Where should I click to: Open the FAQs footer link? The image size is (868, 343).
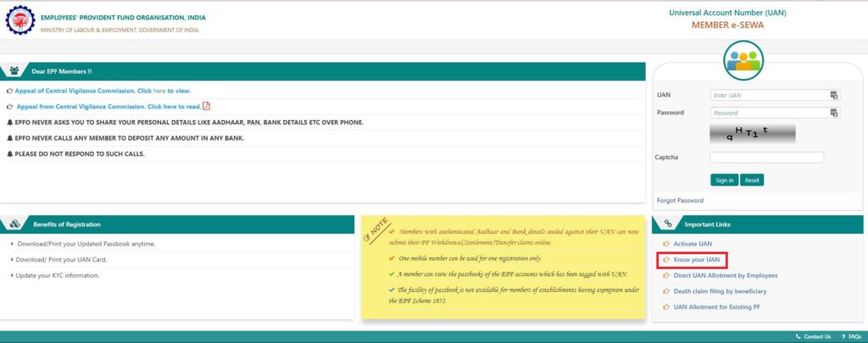[853, 336]
